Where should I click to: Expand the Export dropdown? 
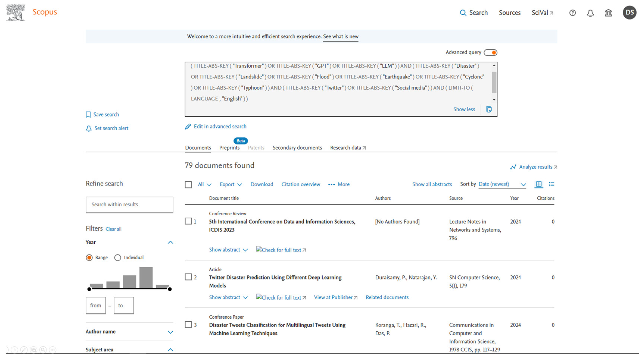(x=230, y=184)
